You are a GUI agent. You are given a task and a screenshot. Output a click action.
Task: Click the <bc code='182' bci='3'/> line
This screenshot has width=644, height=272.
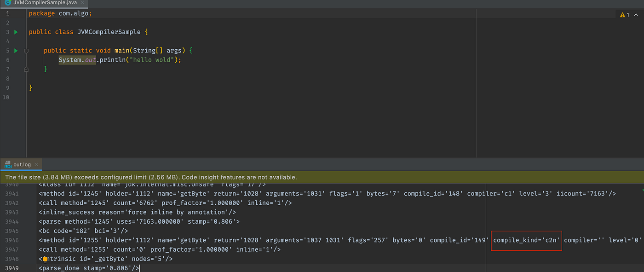(x=83, y=231)
